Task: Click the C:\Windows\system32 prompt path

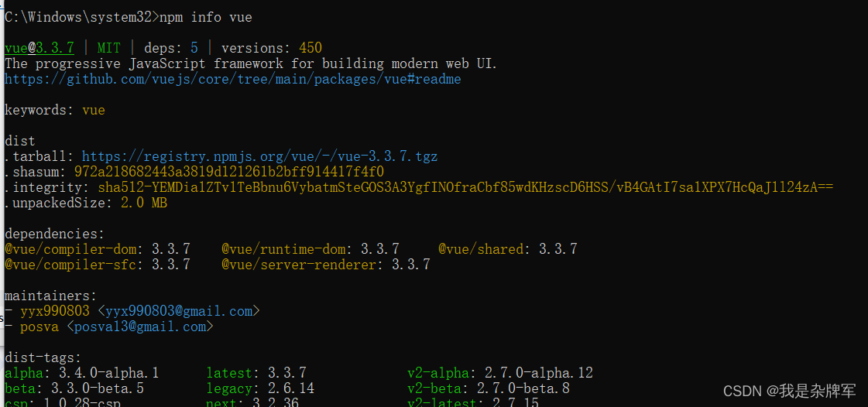Action: pos(78,18)
